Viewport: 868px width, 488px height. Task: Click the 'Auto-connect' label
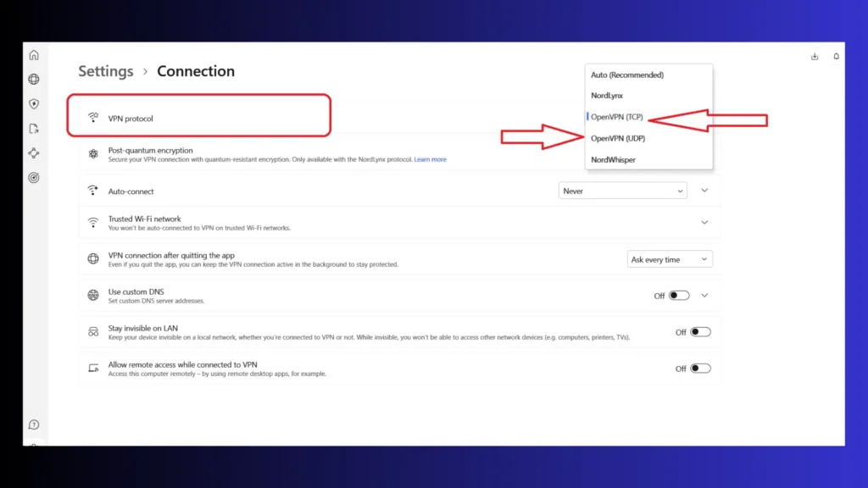coord(131,191)
